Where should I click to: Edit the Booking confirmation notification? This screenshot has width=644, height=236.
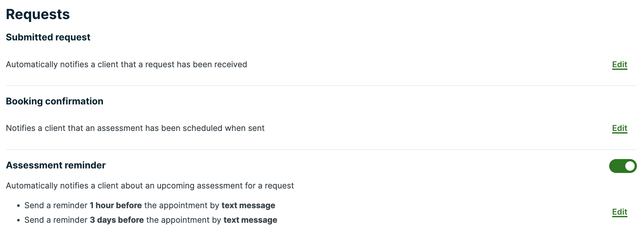pyautogui.click(x=619, y=128)
